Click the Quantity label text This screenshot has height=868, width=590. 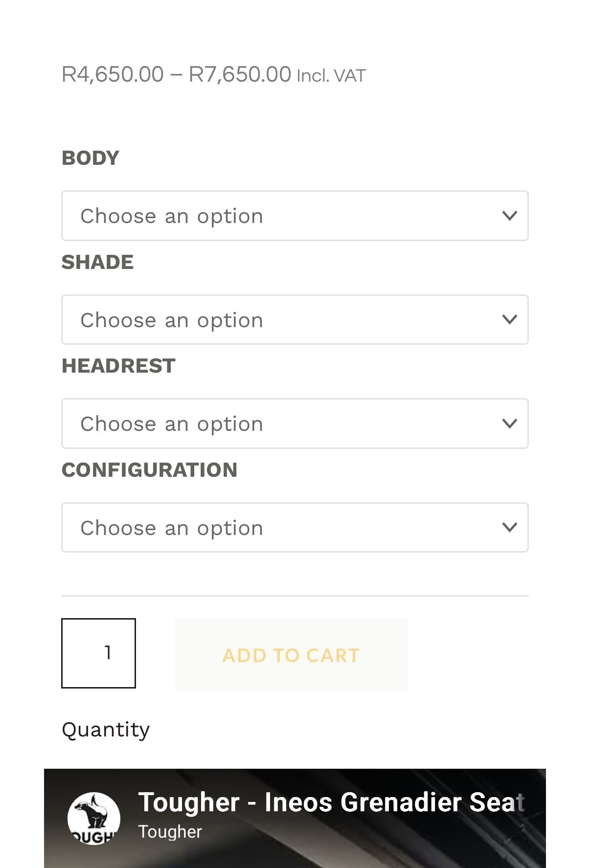pyautogui.click(x=106, y=730)
